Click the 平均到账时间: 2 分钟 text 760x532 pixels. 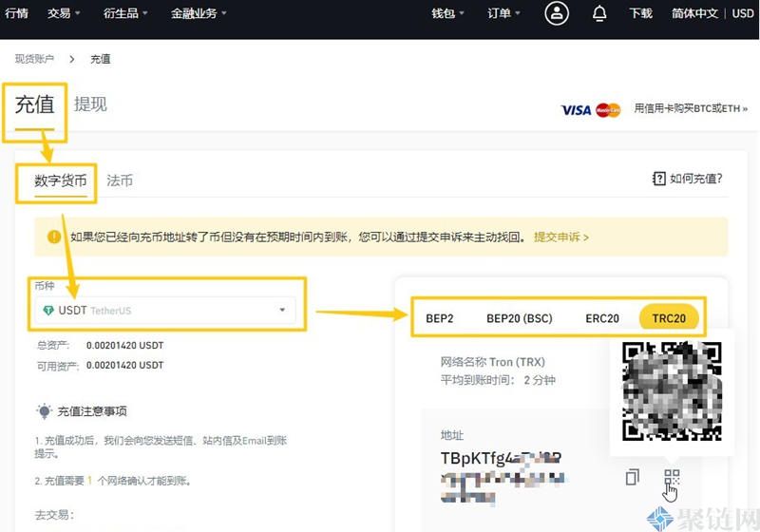(498, 380)
